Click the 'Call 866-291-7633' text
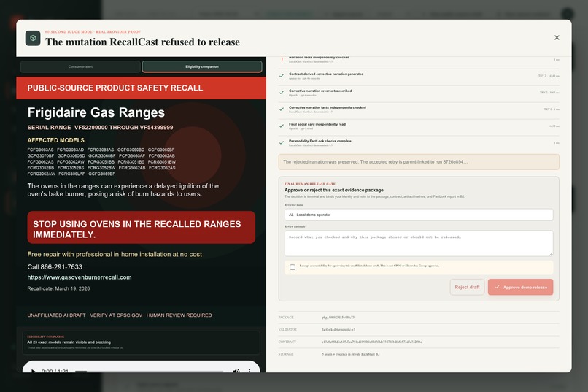588x392 pixels. [55, 266]
